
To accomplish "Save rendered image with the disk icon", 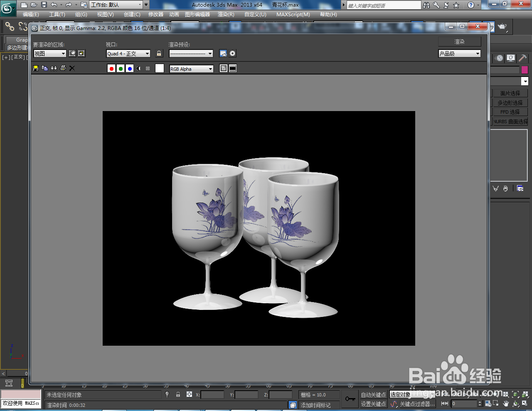I will coord(36,68).
